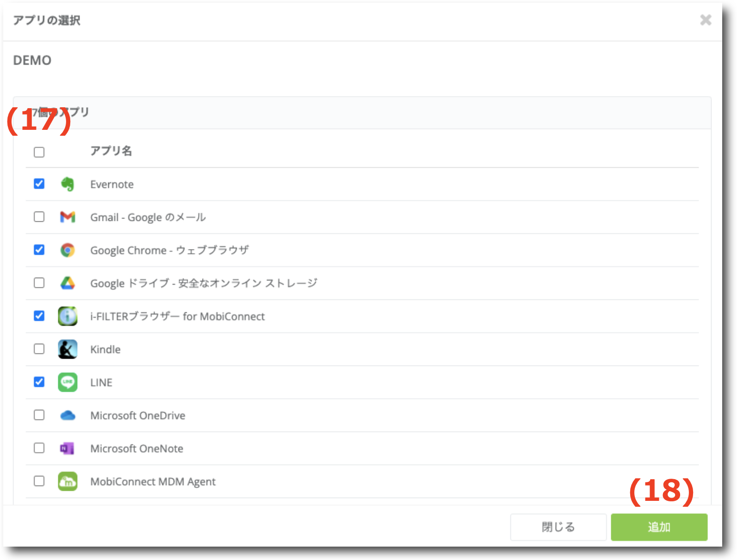
Task: Uncheck the Google Chrome checkbox
Action: point(39,250)
